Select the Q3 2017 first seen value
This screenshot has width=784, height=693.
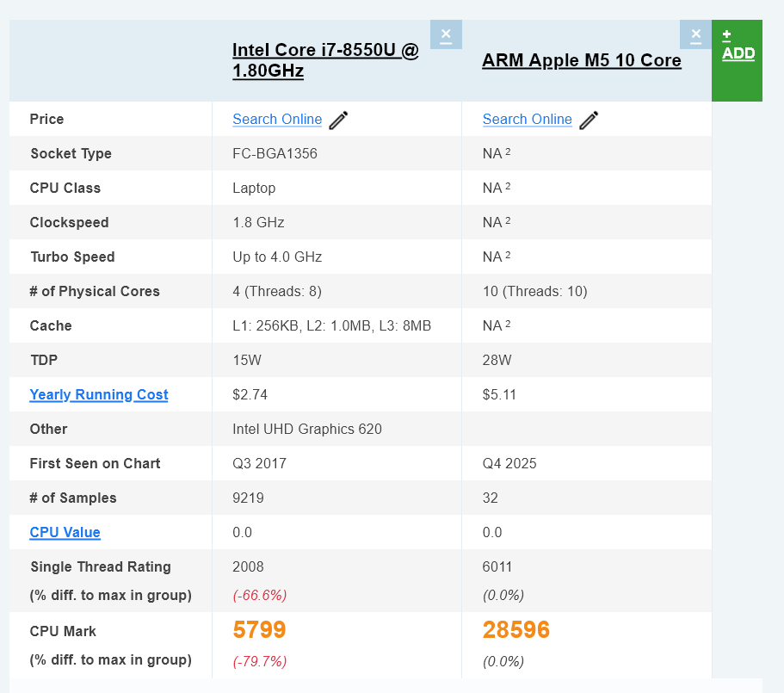(x=260, y=463)
